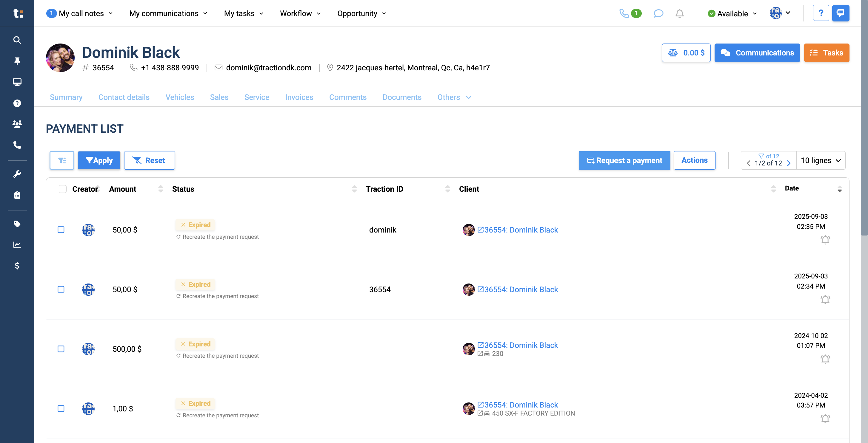The height and width of the screenshot is (443, 868).
Task: Open the search icon in the sidebar
Action: [17, 40]
